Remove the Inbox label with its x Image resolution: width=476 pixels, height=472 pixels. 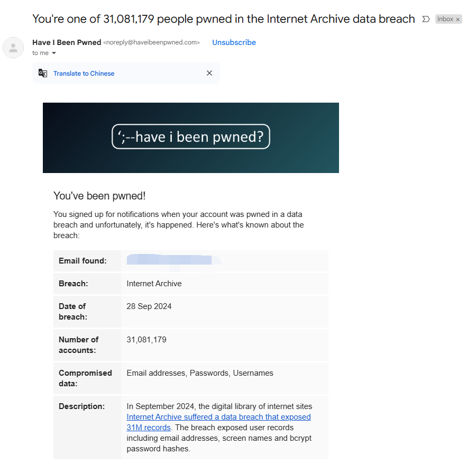click(x=458, y=20)
